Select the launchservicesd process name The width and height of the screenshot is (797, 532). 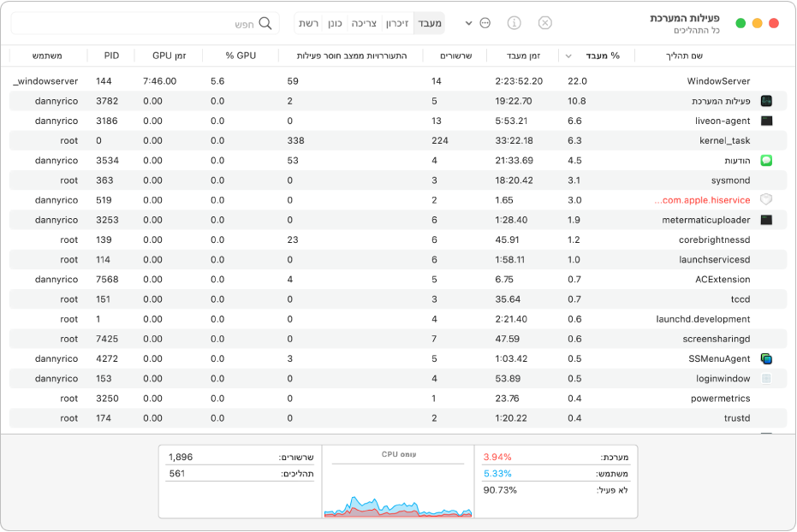714,259
